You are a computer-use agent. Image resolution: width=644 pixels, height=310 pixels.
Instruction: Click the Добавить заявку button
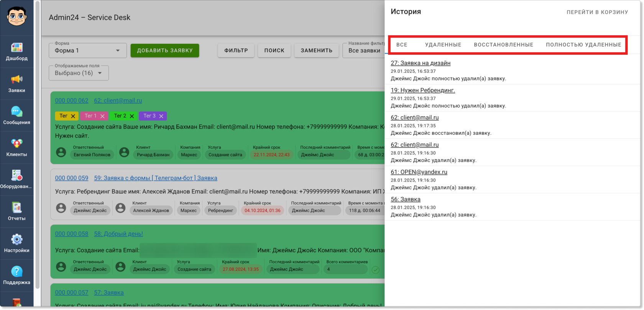pyautogui.click(x=165, y=51)
